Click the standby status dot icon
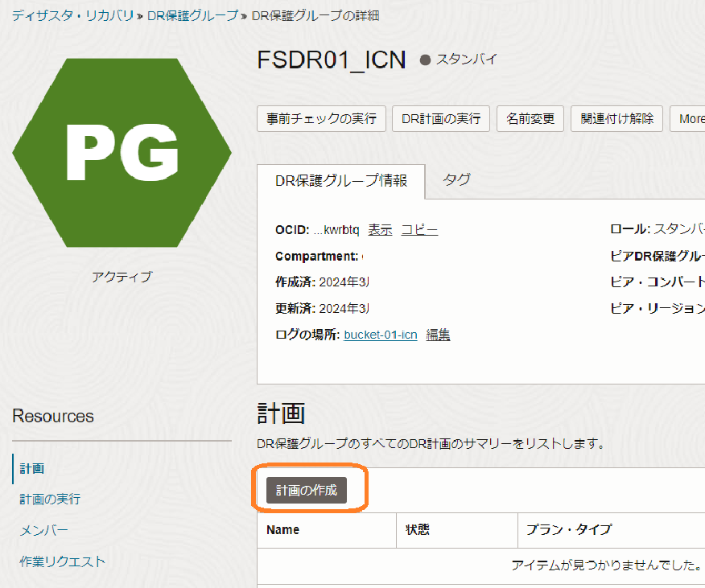This screenshot has height=588, width=705. [x=426, y=60]
